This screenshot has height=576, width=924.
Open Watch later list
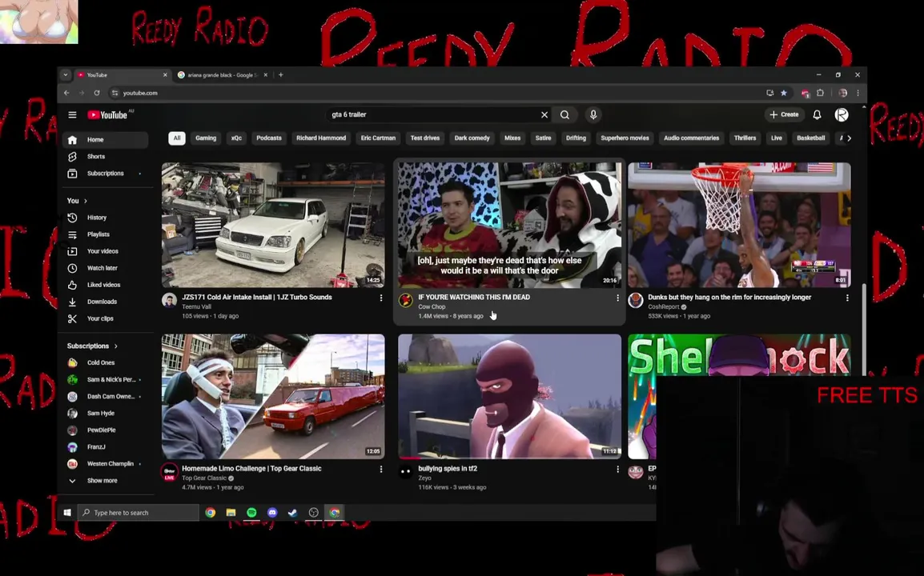click(106, 268)
